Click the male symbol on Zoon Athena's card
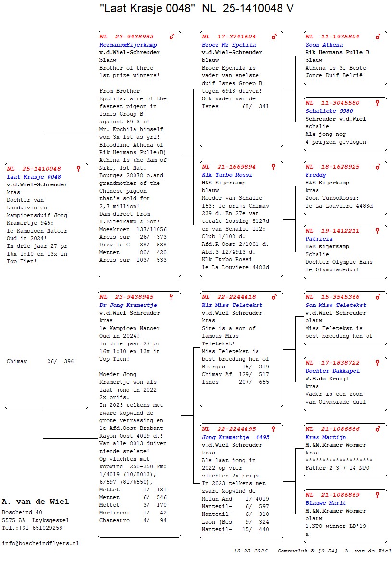Screen dimensions: 392x563 coord(378,37)
